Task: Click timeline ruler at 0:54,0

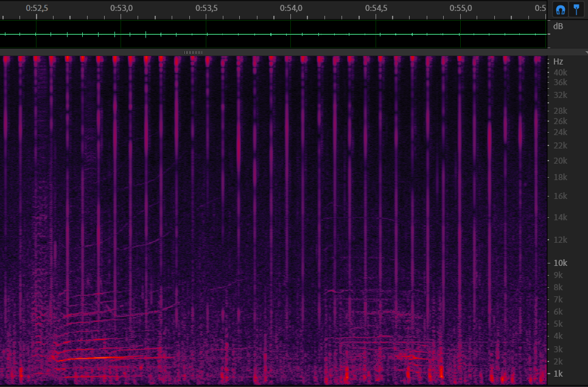Action: tap(291, 8)
